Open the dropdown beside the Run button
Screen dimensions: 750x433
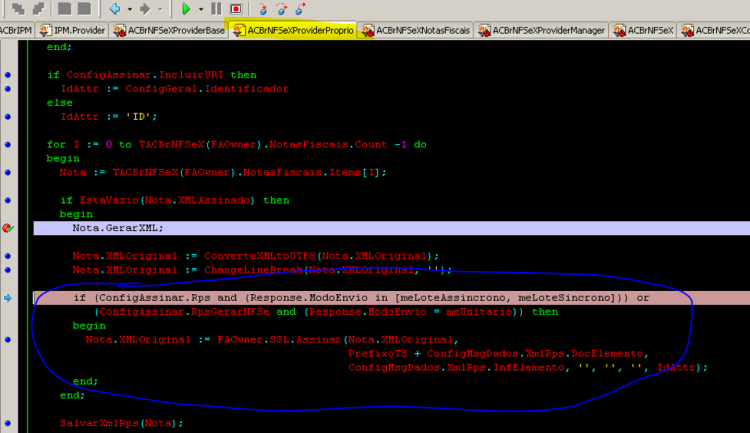click(200, 9)
